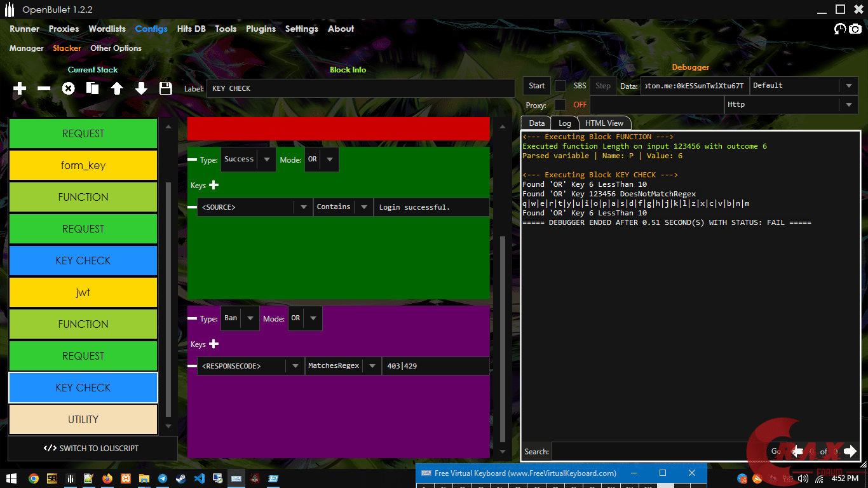868x488 pixels.
Task: Click the add block plus icon
Action: point(20,88)
